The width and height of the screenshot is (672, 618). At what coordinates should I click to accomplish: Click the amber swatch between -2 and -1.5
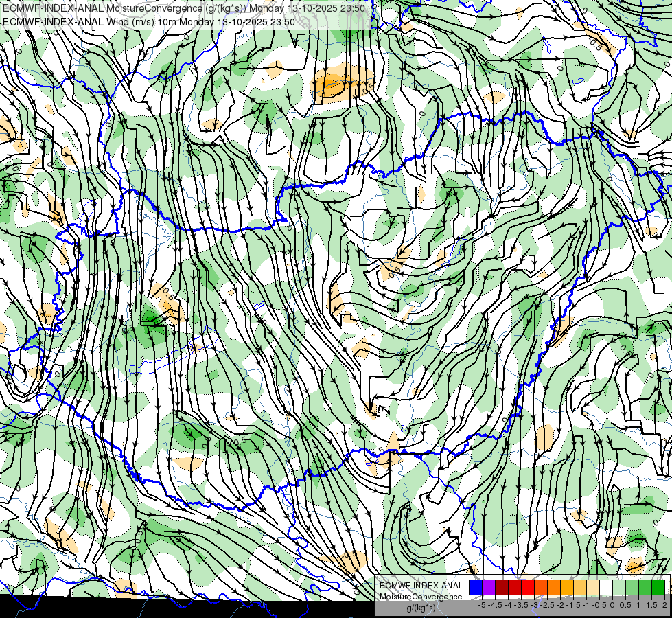[567, 588]
